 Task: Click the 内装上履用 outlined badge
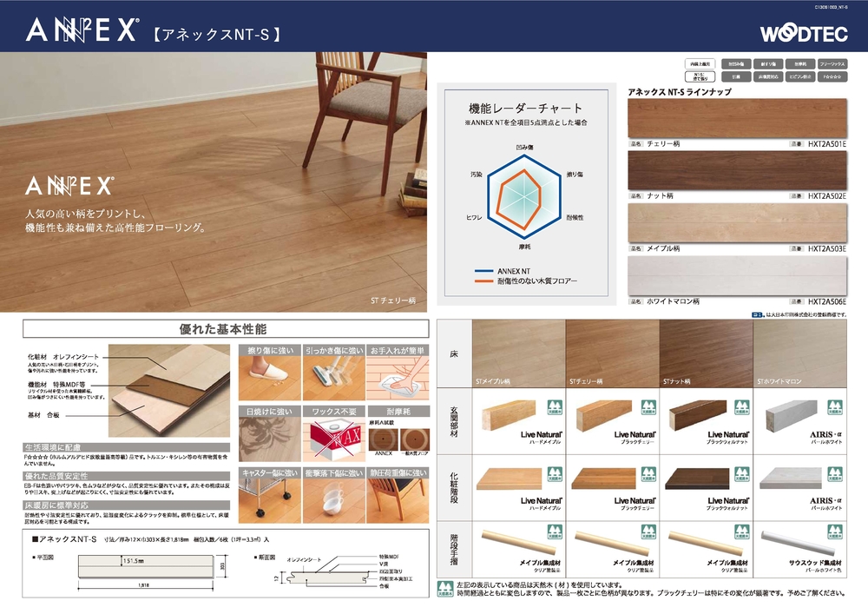[700, 64]
